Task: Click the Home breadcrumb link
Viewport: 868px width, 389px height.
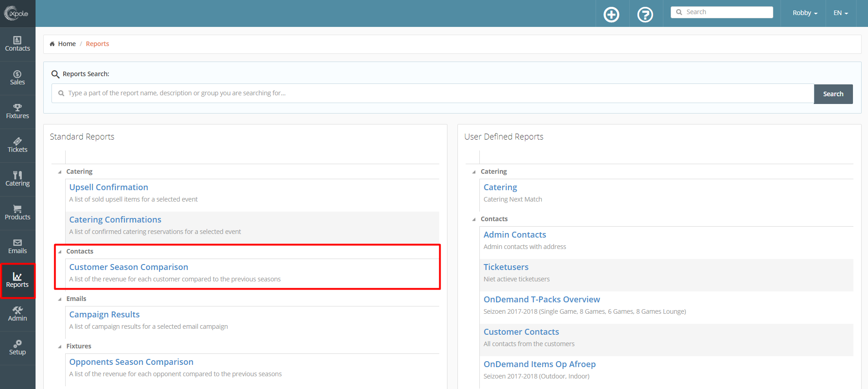Action: (67, 44)
